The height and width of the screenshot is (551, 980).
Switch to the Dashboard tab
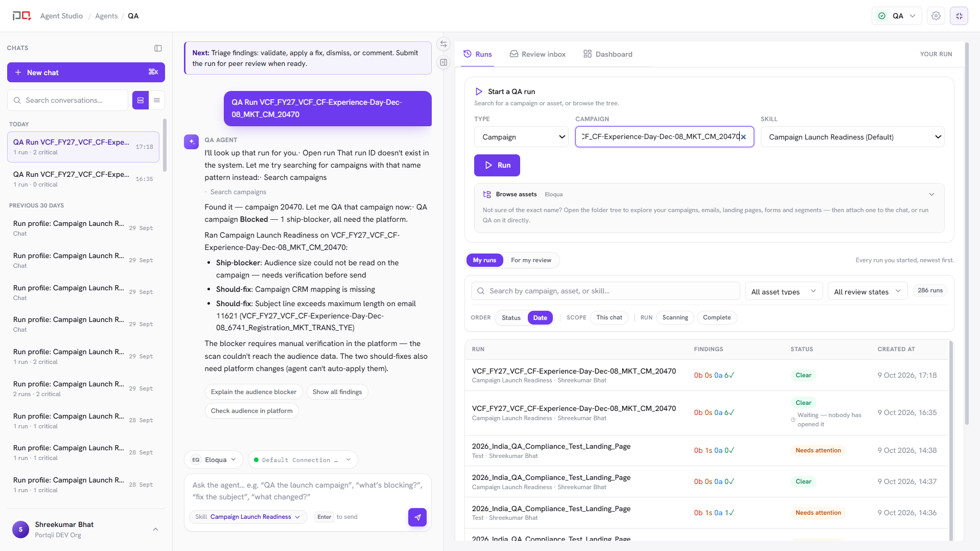(608, 54)
